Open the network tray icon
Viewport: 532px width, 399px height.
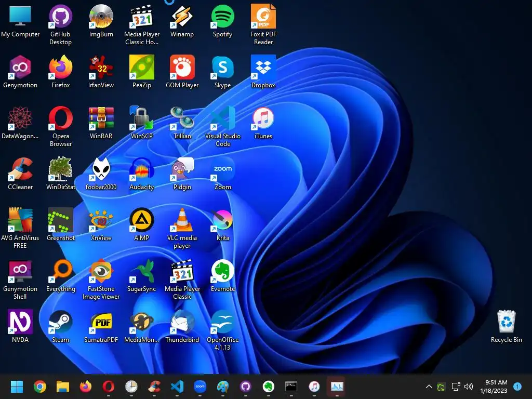[x=456, y=387]
